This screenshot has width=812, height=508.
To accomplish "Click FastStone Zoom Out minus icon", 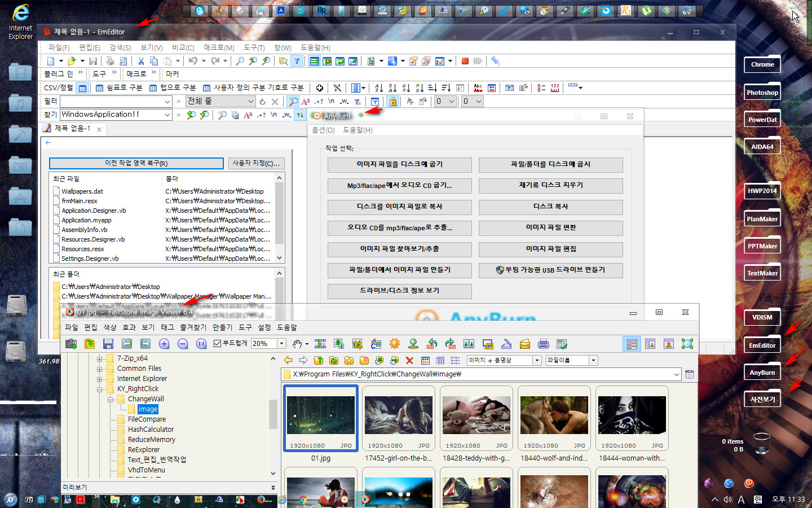I will [183, 344].
